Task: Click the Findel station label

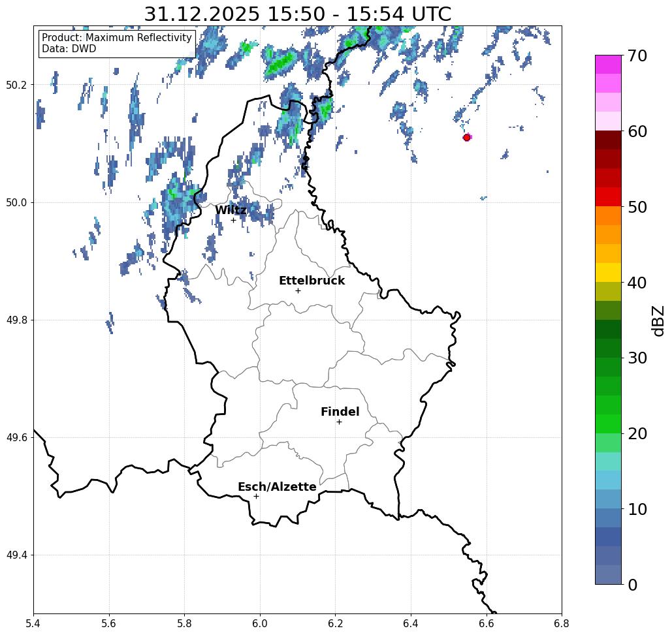Action: pos(340,412)
